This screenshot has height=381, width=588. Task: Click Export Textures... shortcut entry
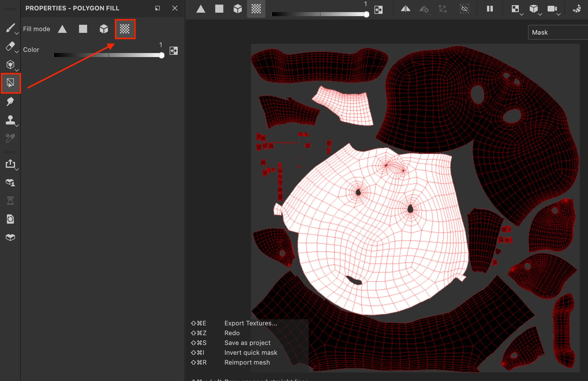[x=250, y=323]
